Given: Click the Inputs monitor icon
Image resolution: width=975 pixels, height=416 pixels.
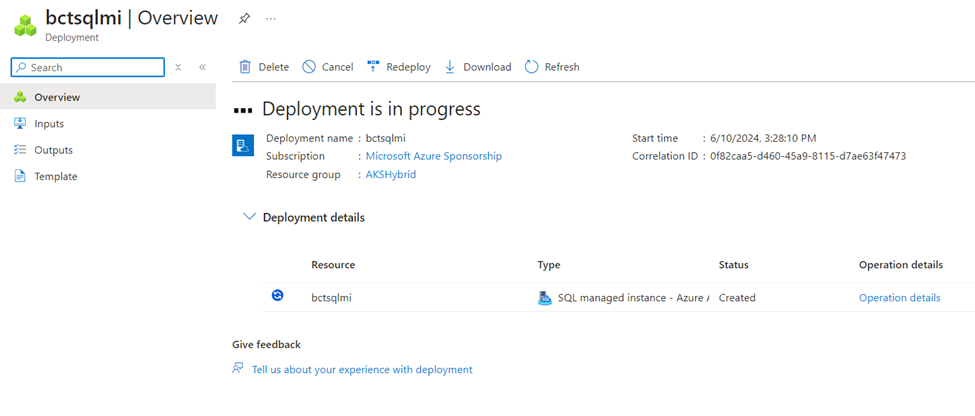Looking at the screenshot, I should (20, 123).
